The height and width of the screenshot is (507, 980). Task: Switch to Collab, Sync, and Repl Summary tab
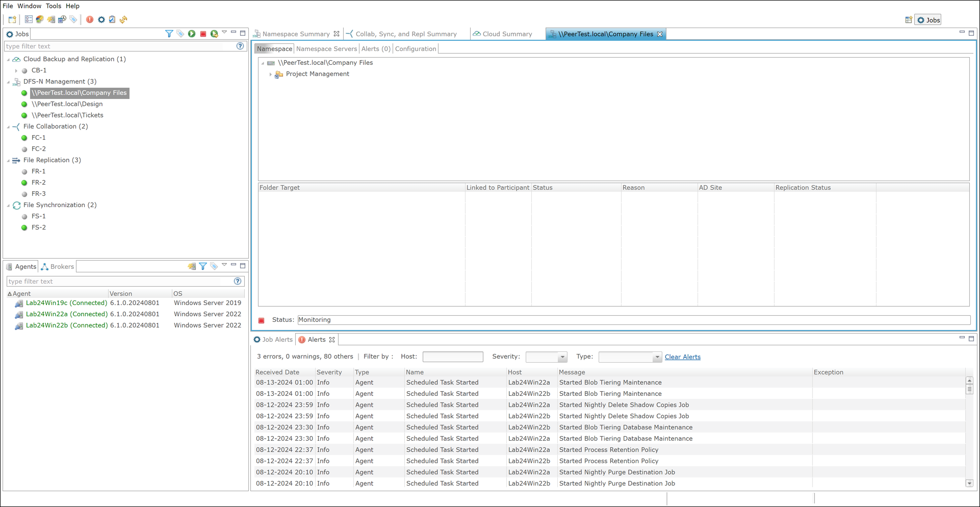(x=406, y=34)
